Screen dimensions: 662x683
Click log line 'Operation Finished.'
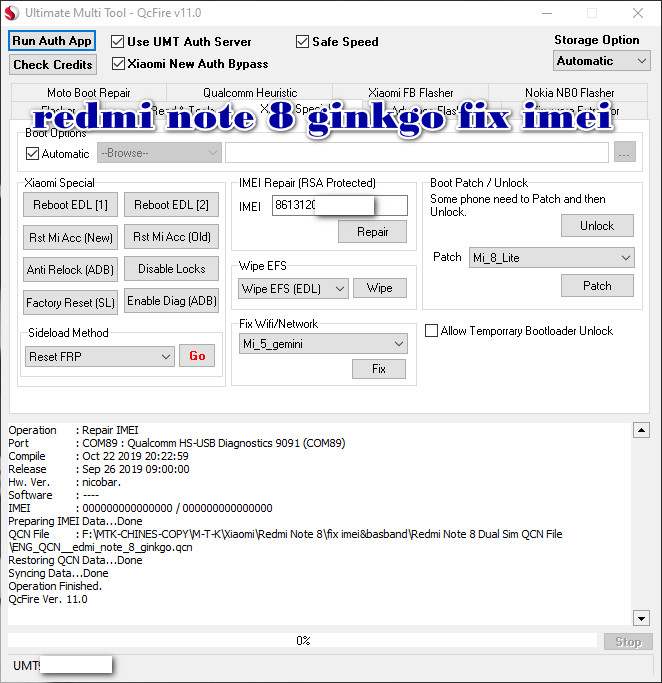(x=55, y=586)
